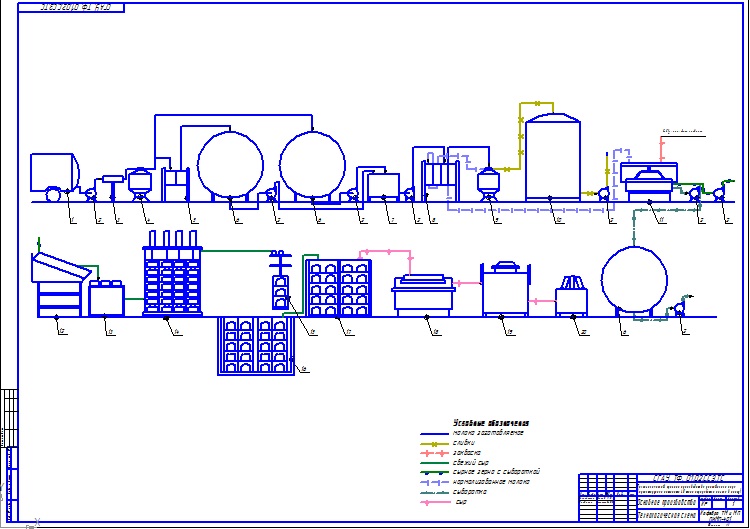Select the milk tanker truck symbol
Image resolution: width=750 pixels, height=529 pixels.
click(x=55, y=177)
